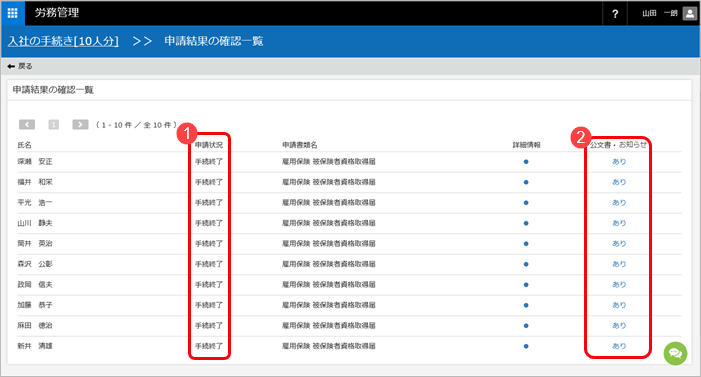Open あり document link for 新井 清雄
701x377 pixels.
point(619,346)
